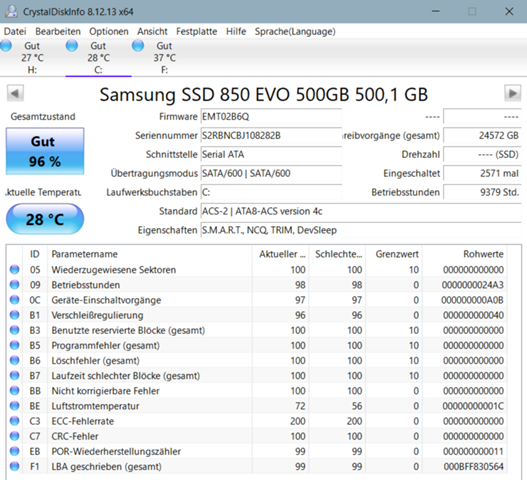Click the Gut 96 % health status button
527x480 pixels.
pos(45,151)
